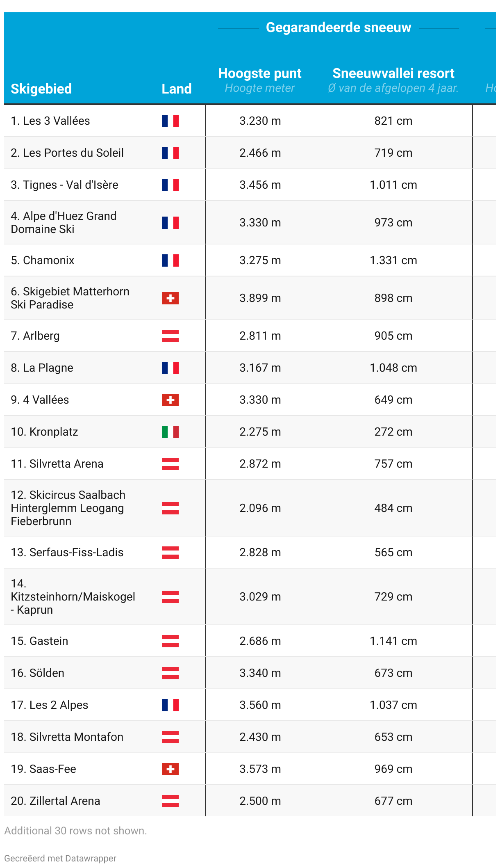Viewport: 500px width, 868px height.
Task: Click the 1.331 cm snowfall value for Chamonix
Action: click(393, 260)
